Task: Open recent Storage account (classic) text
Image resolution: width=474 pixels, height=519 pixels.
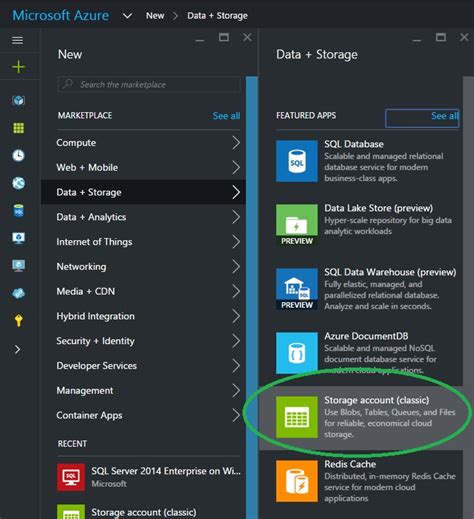Action: [144, 512]
